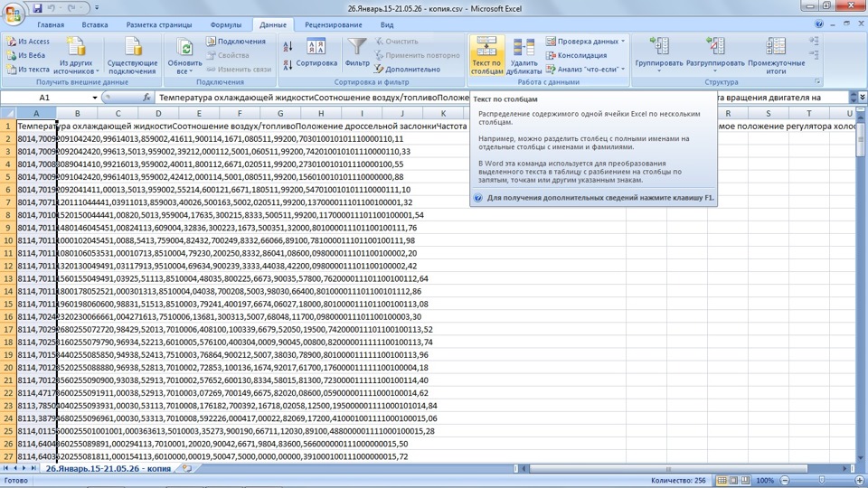Save the workbook via quick access toolbar
Image resolution: width=868 pixels, height=488 pixels.
coord(37,8)
